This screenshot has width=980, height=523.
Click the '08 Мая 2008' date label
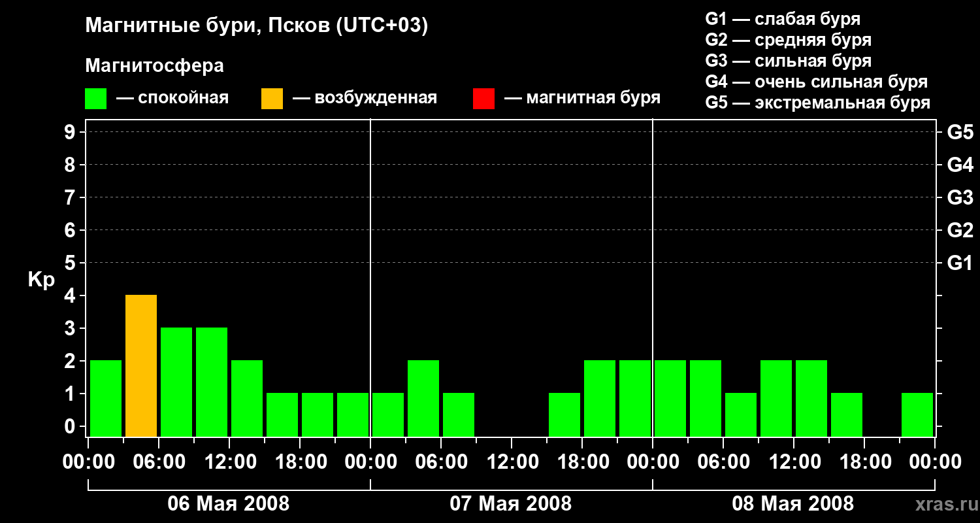click(793, 503)
